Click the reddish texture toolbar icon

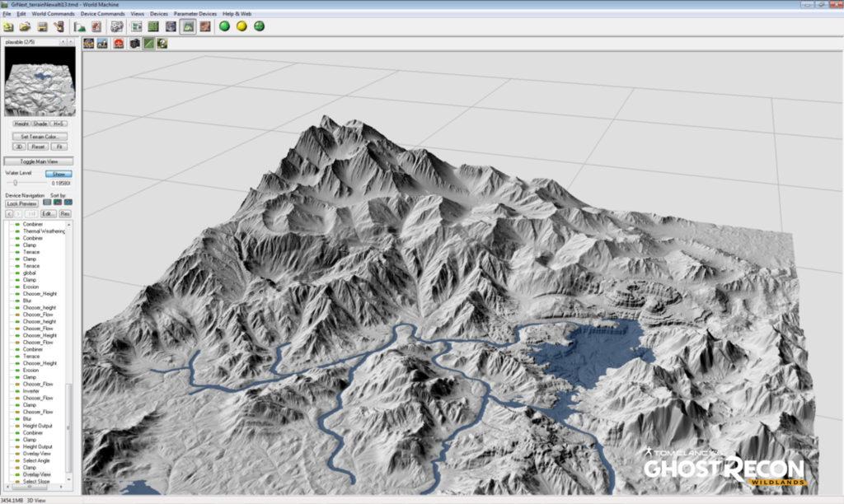[205, 26]
